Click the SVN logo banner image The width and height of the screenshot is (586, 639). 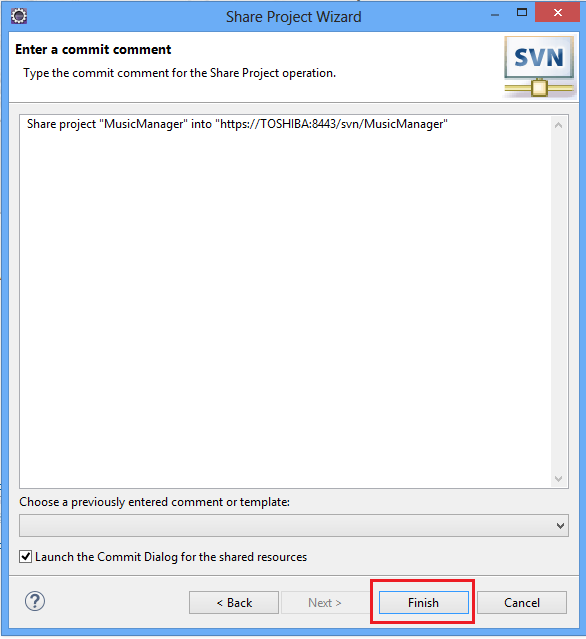pos(540,67)
